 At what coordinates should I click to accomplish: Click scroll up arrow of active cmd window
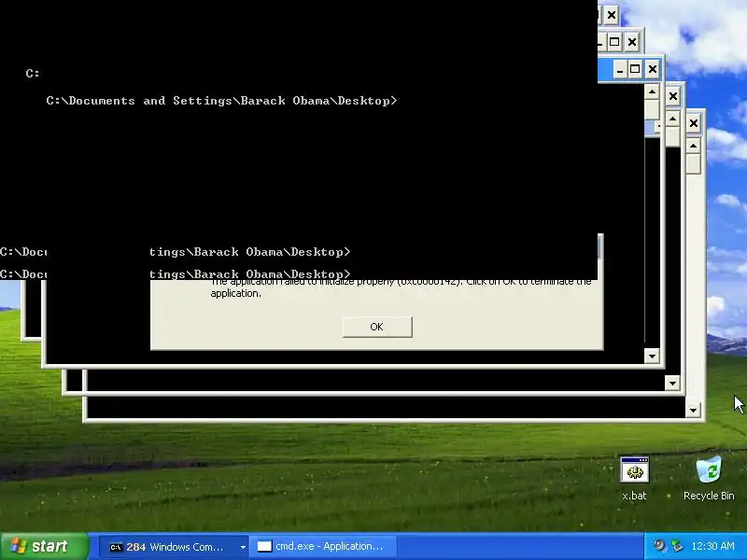tap(652, 91)
